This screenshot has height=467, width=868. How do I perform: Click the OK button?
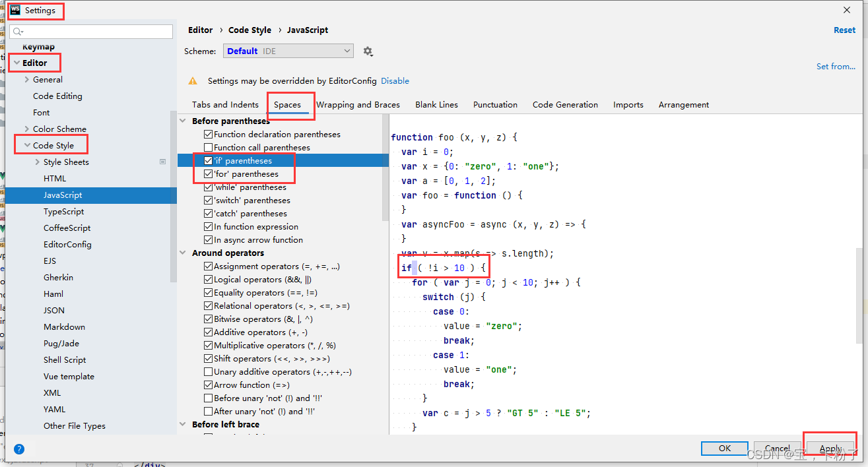click(724, 449)
